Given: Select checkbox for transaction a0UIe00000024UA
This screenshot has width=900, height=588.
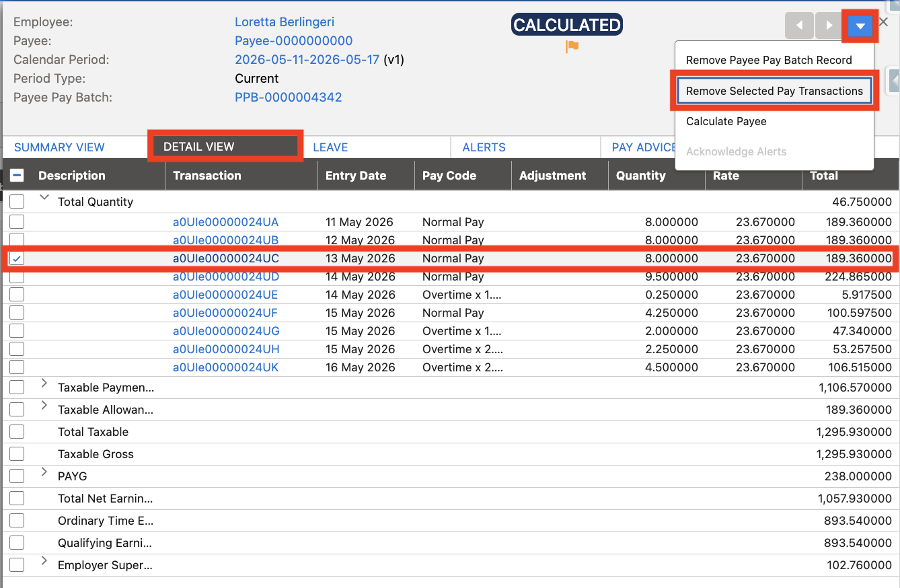Looking at the screenshot, I should 17,222.
